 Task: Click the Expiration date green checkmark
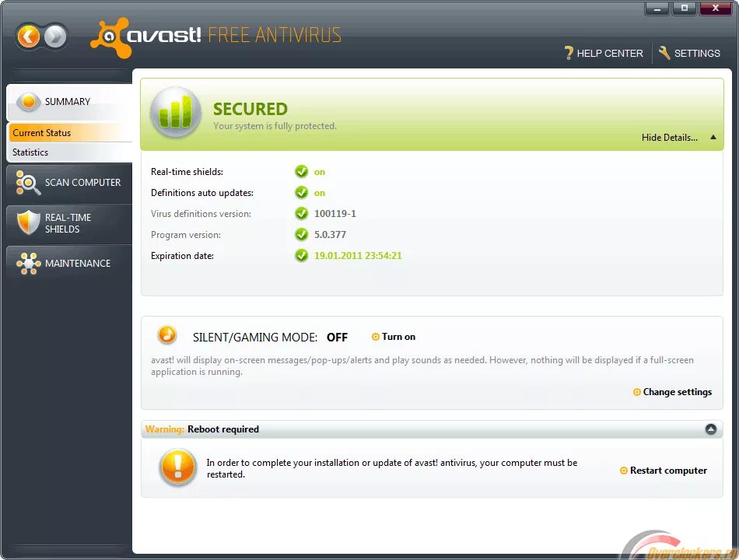[x=301, y=255]
